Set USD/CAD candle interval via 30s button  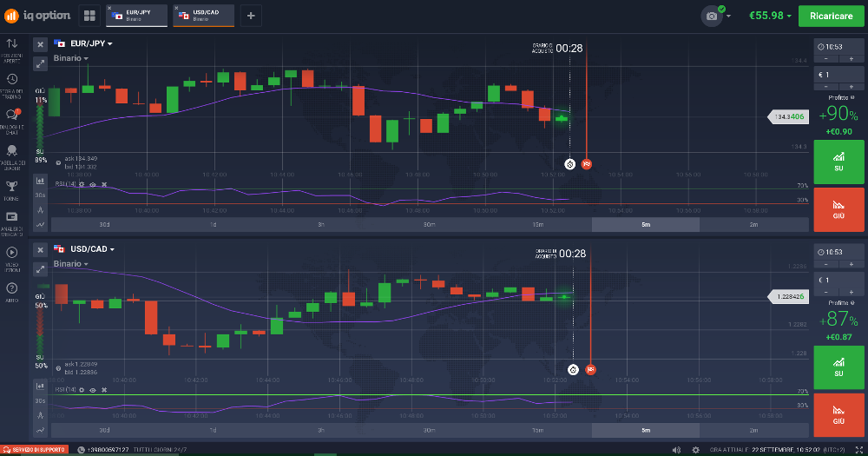(41, 400)
